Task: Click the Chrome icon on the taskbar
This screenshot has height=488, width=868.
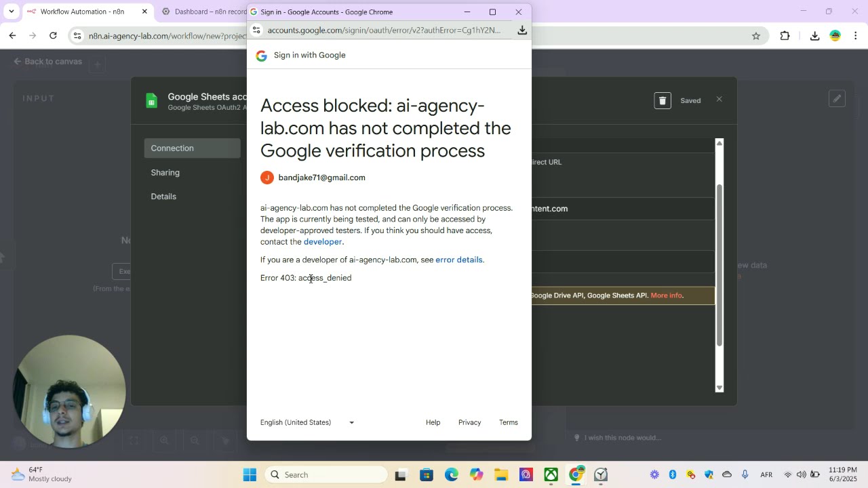Action: click(576, 474)
